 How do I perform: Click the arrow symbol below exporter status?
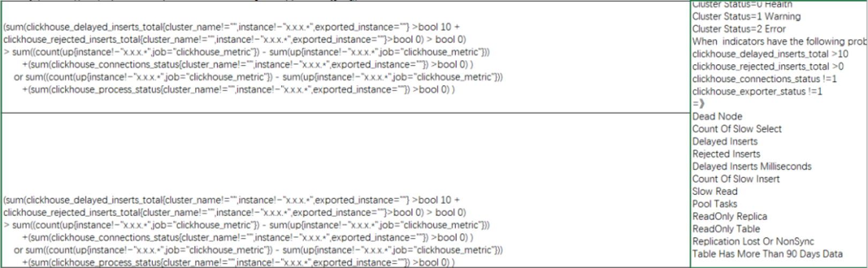pos(698,104)
